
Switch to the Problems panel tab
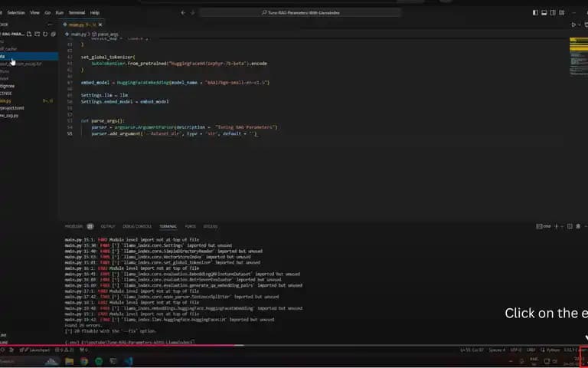pyautogui.click(x=73, y=226)
